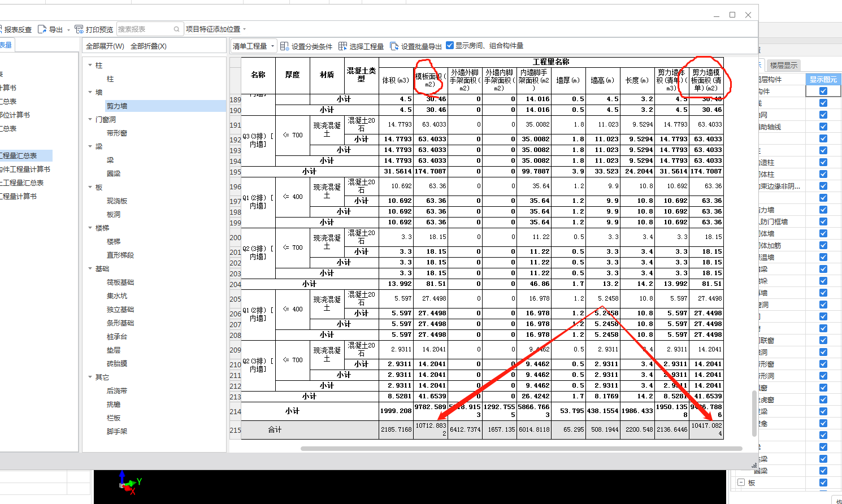Click 全部折叠(X) button

click(x=149, y=46)
